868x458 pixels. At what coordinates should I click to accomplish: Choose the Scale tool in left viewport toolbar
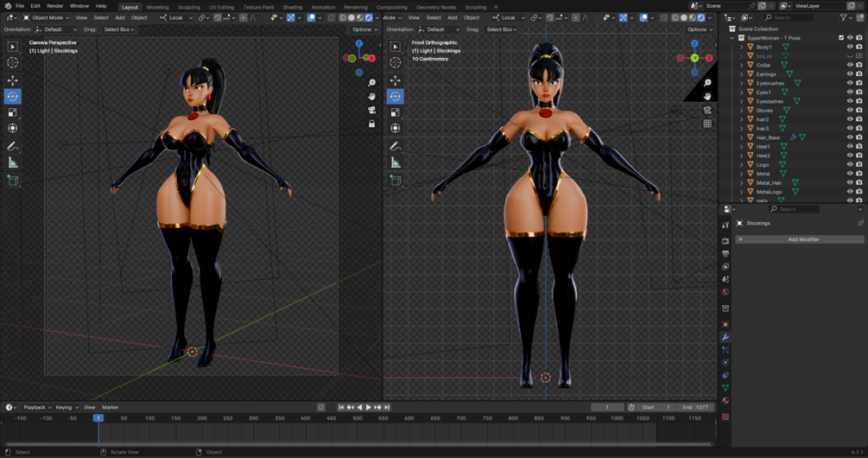[13, 112]
